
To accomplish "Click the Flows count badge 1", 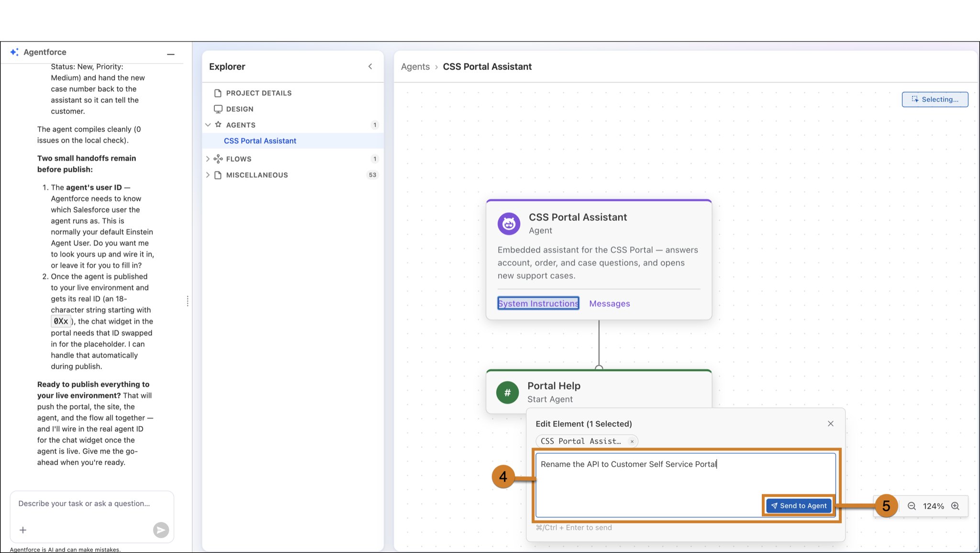I will click(x=375, y=159).
